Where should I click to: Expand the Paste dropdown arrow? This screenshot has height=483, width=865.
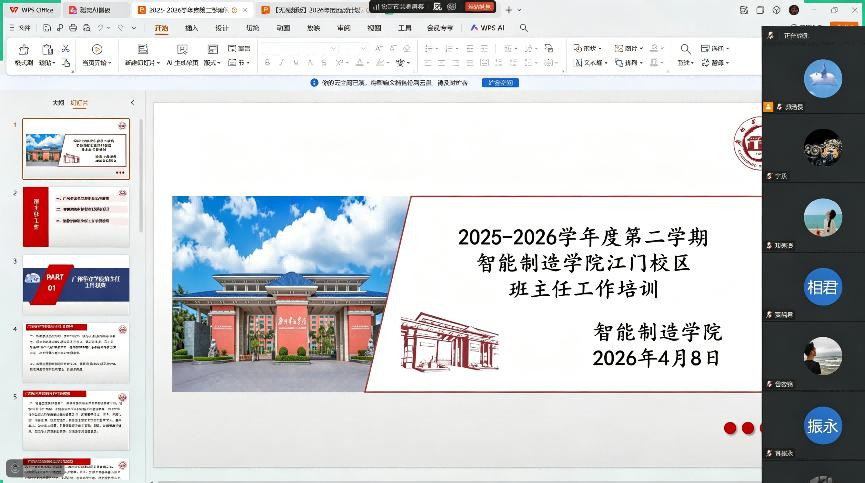(54, 63)
